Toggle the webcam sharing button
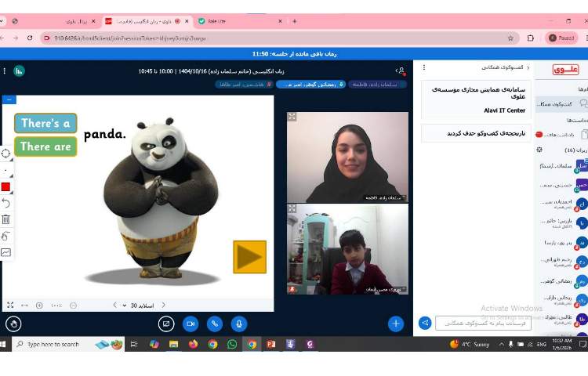Viewport: 588px width, 376px height. pos(191,324)
